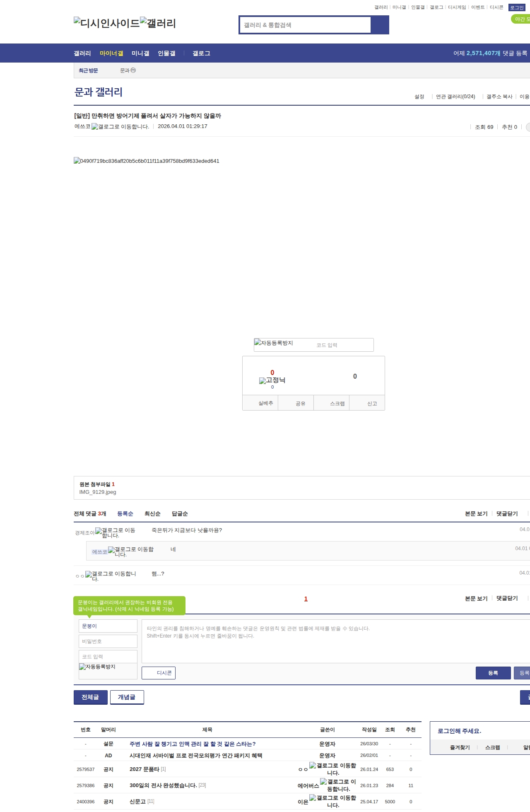The width and height of the screenshot is (530, 812).
Task: Click the 고정닉 icon in the recommend box
Action: click(272, 380)
